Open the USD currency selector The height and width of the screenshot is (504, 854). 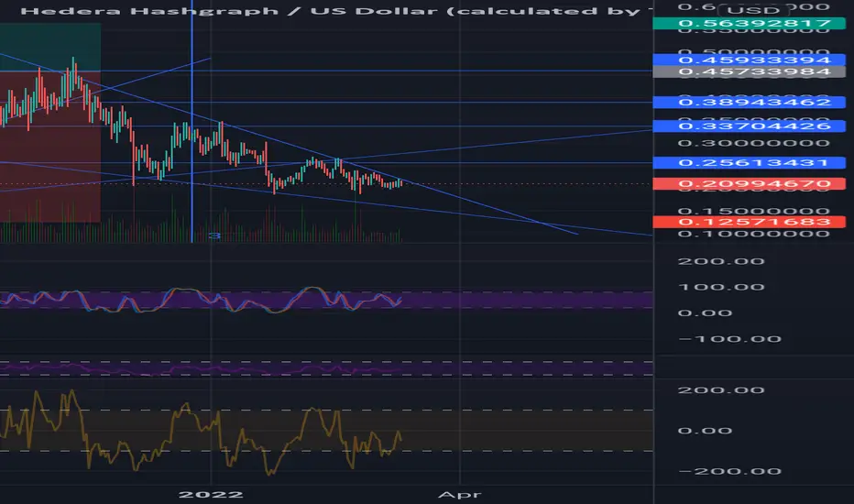[x=754, y=10]
